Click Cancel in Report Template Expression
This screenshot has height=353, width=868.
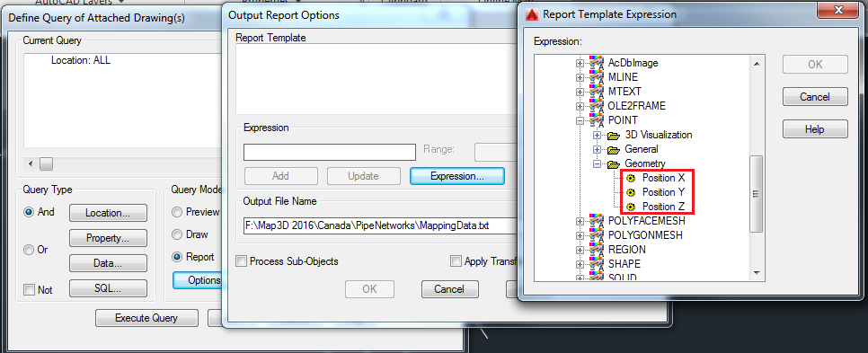pyautogui.click(x=815, y=97)
